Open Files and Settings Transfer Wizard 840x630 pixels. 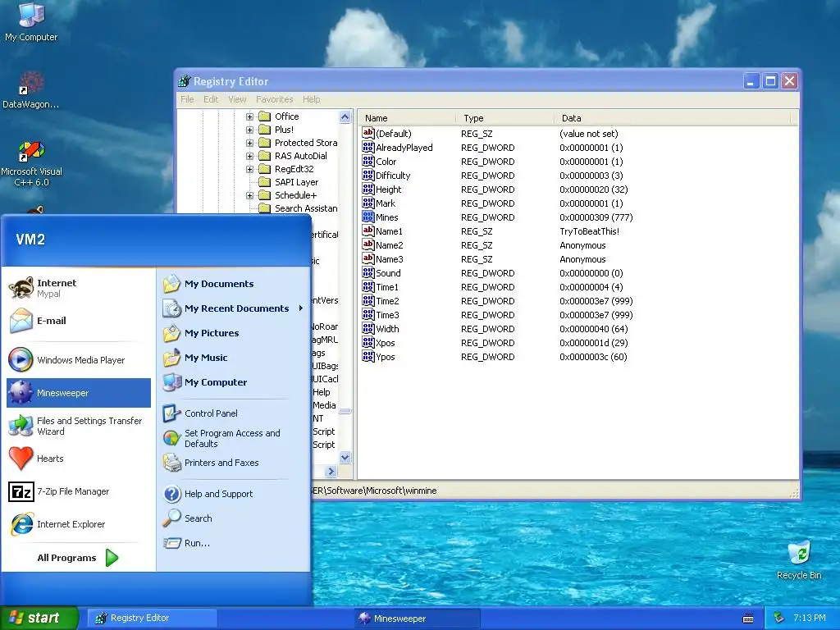tap(79, 426)
